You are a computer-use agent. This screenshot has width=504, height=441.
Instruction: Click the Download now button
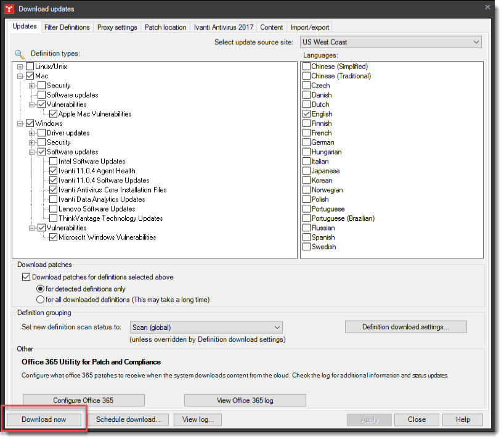pos(43,419)
